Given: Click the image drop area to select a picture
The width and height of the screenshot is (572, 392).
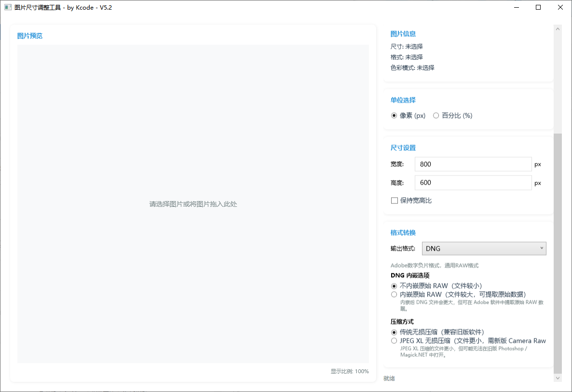Looking at the screenshot, I should [193, 204].
